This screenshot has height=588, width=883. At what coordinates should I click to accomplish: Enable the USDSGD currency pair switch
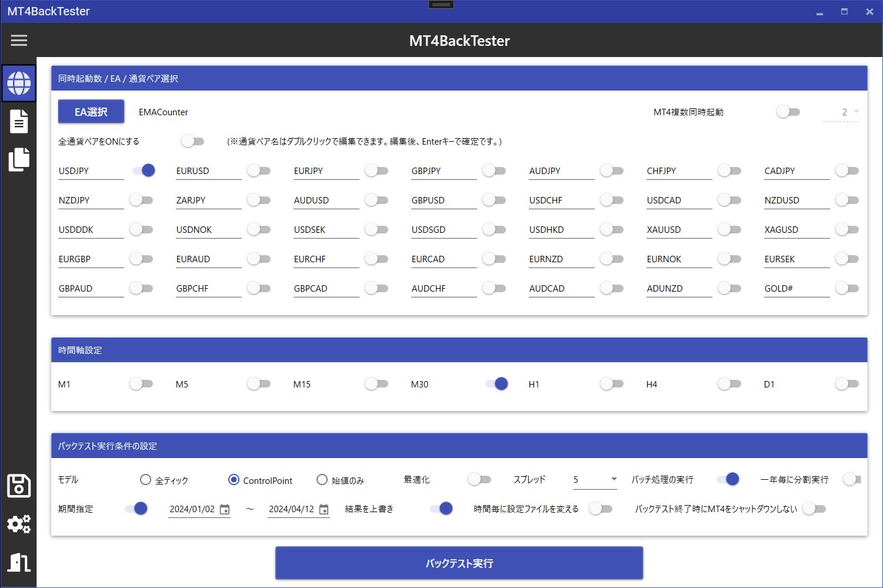tap(494, 229)
